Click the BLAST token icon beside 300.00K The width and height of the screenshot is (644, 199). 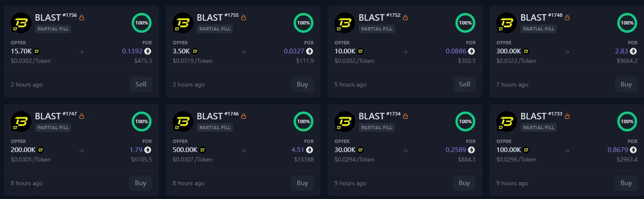pyautogui.click(x=526, y=51)
